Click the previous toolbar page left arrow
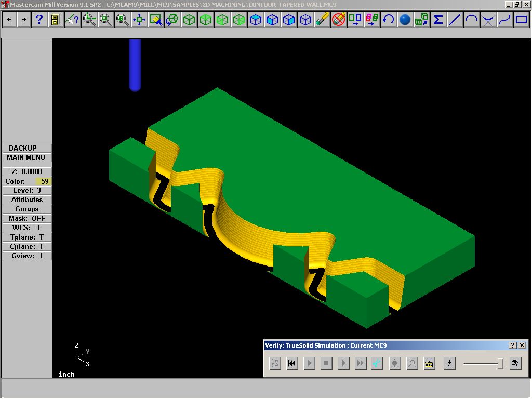The height and width of the screenshot is (399, 532). 9,20
